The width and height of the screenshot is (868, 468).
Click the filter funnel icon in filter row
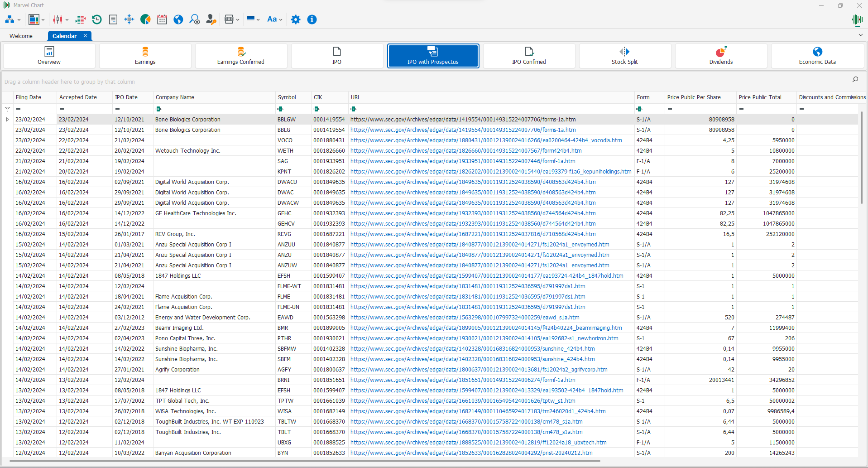7,109
